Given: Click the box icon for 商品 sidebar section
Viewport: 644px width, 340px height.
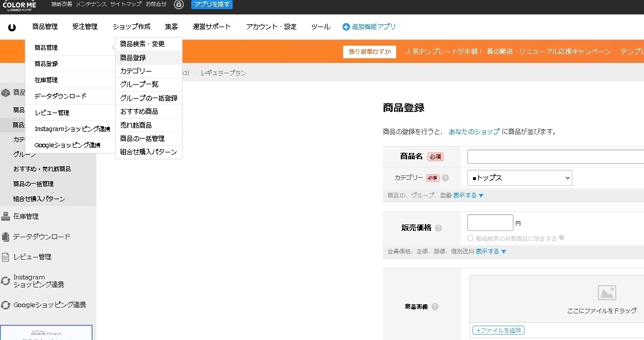Looking at the screenshot, I should [x=5, y=93].
